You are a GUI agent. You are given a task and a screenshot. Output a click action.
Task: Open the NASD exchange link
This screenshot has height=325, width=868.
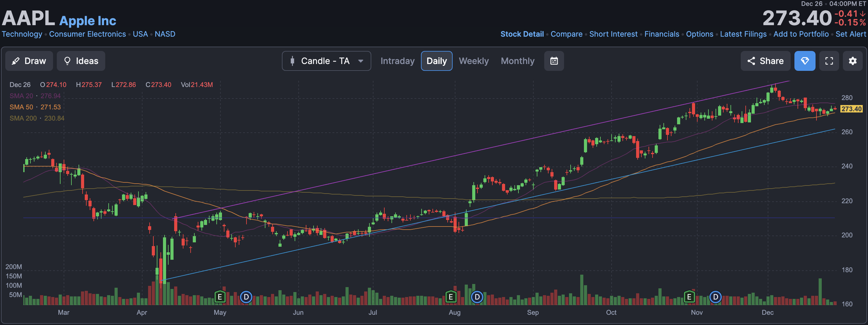coord(165,34)
